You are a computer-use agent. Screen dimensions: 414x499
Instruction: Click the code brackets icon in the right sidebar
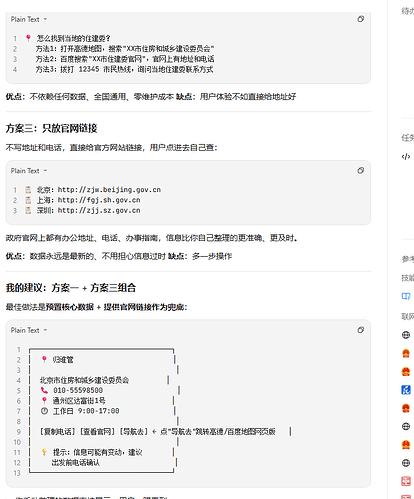(x=406, y=156)
